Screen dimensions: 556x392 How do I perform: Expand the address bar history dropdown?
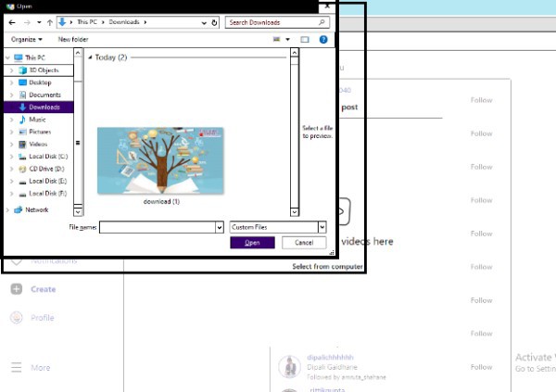coord(204,22)
